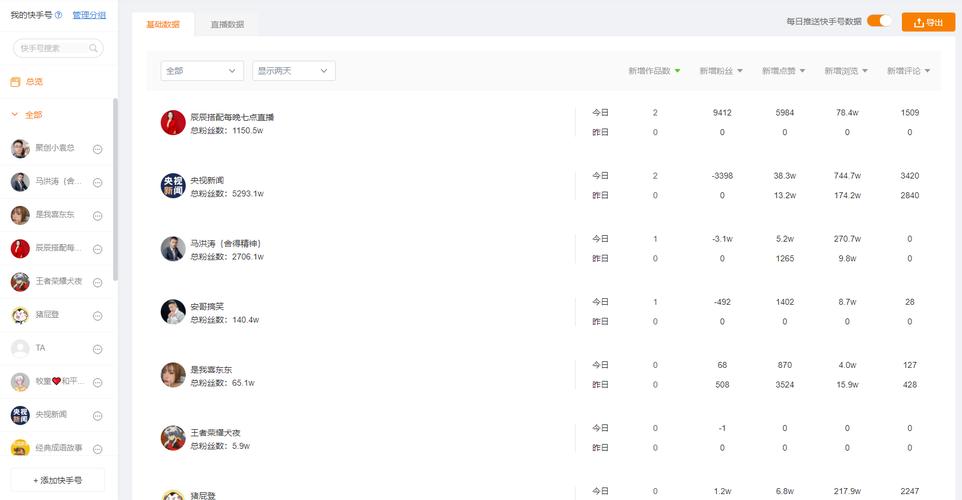Click 总粉丝数: 5293.1w text

[227, 194]
